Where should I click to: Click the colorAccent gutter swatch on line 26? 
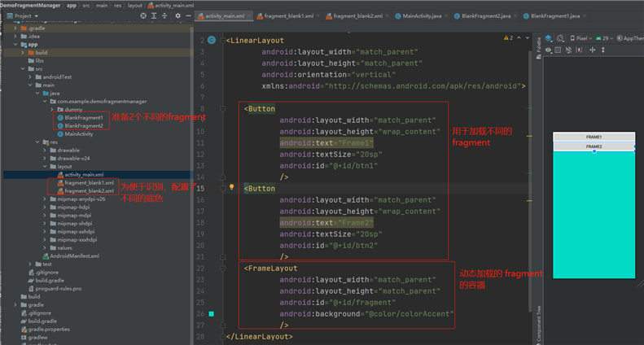point(211,314)
